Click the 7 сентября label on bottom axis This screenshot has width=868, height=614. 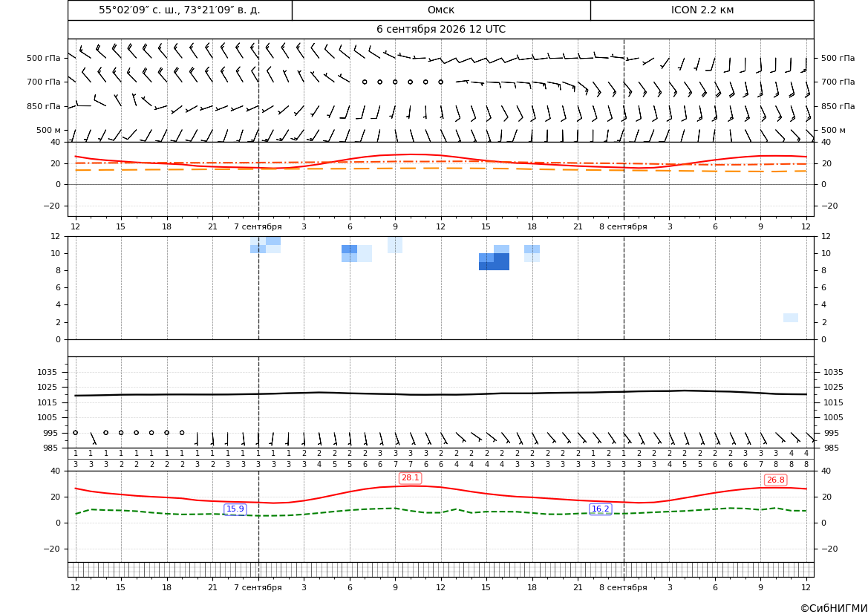(258, 587)
